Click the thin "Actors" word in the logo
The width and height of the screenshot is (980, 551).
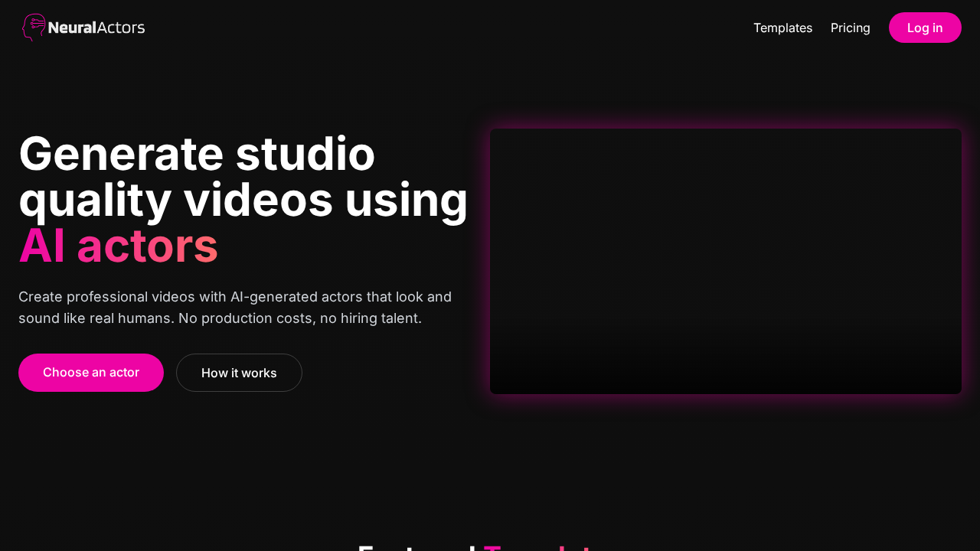(x=121, y=28)
